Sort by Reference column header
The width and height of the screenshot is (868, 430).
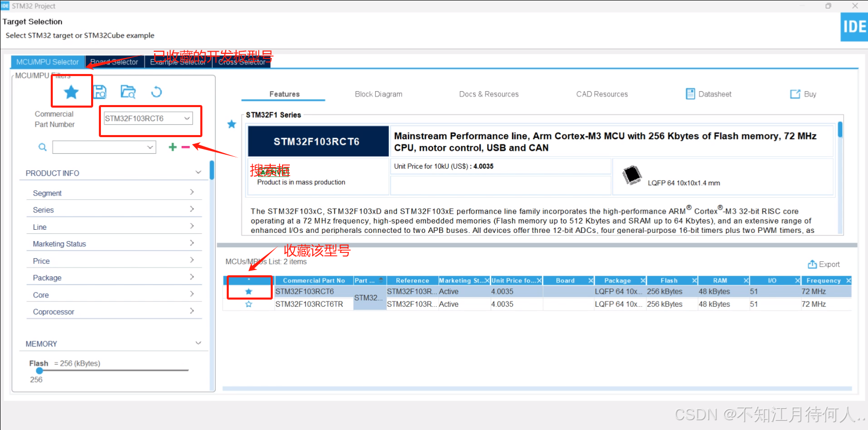(x=413, y=280)
